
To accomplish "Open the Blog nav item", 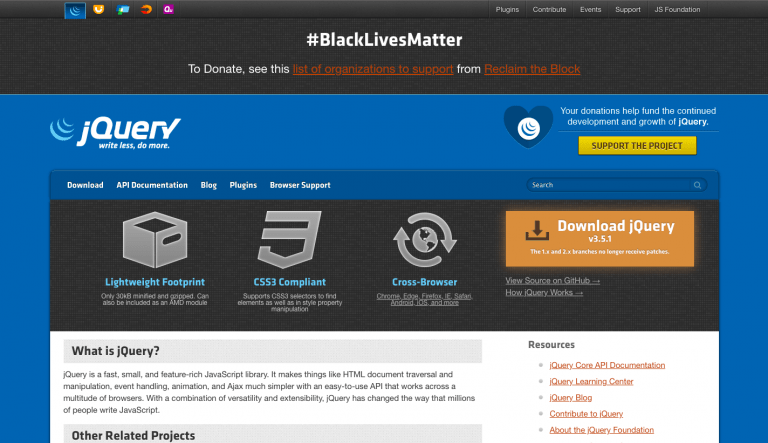I will (x=209, y=185).
